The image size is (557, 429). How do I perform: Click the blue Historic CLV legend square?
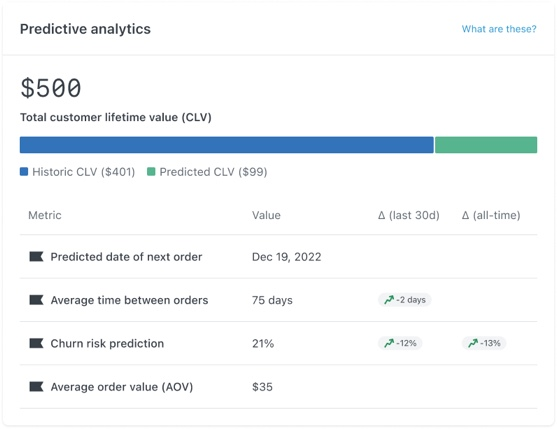click(x=24, y=172)
